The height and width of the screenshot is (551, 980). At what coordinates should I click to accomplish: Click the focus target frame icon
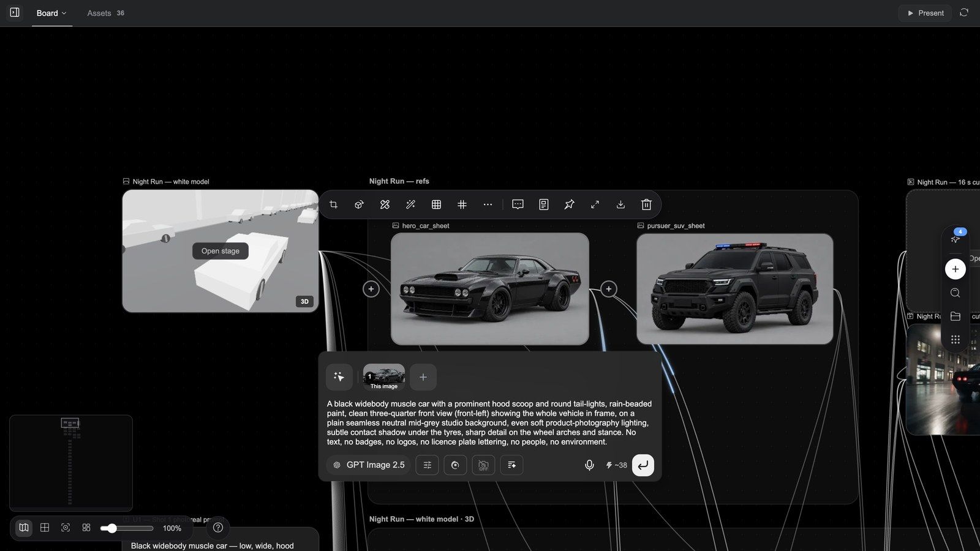[66, 528]
